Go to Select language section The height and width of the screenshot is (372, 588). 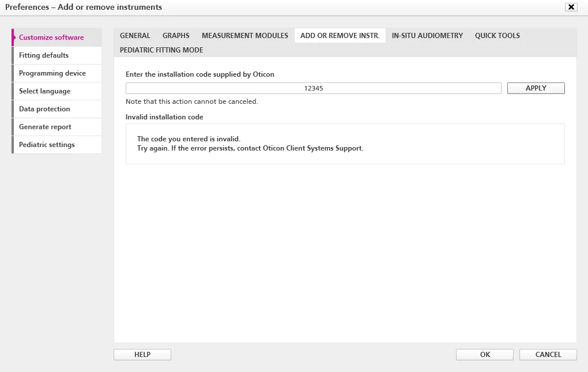[56, 91]
